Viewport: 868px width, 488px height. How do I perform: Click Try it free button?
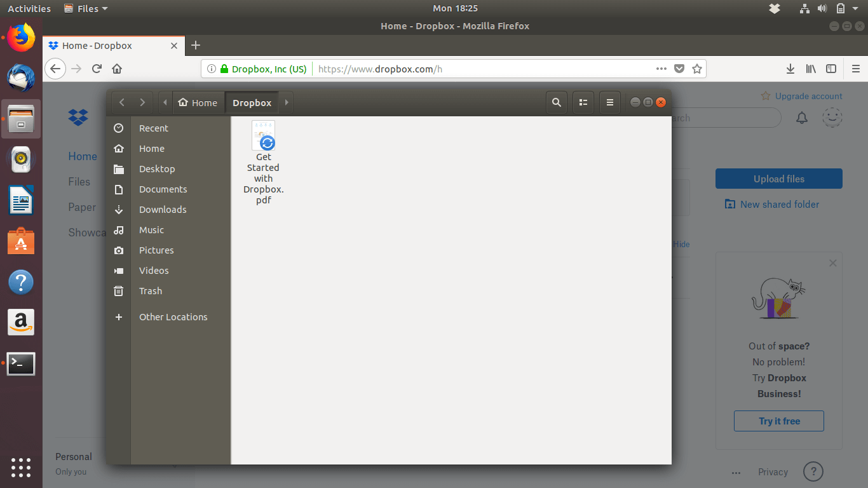779,421
